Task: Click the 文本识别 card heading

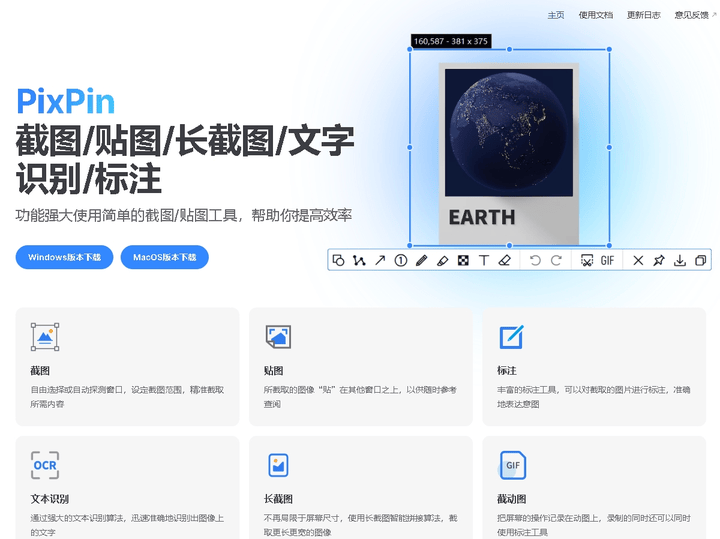Action: 50,499
